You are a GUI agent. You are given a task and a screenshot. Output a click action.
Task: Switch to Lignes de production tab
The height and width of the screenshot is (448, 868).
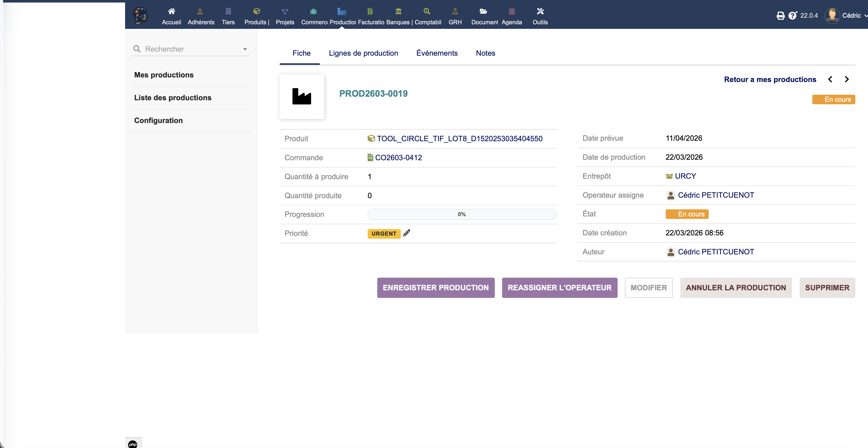363,53
